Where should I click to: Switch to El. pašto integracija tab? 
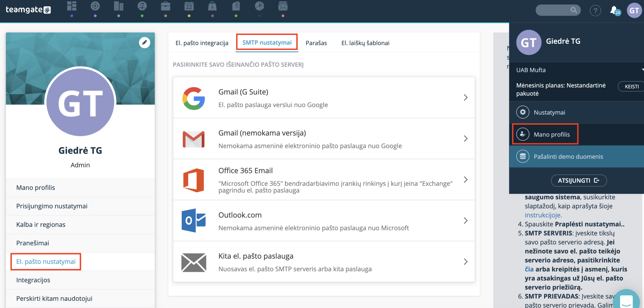pos(202,43)
